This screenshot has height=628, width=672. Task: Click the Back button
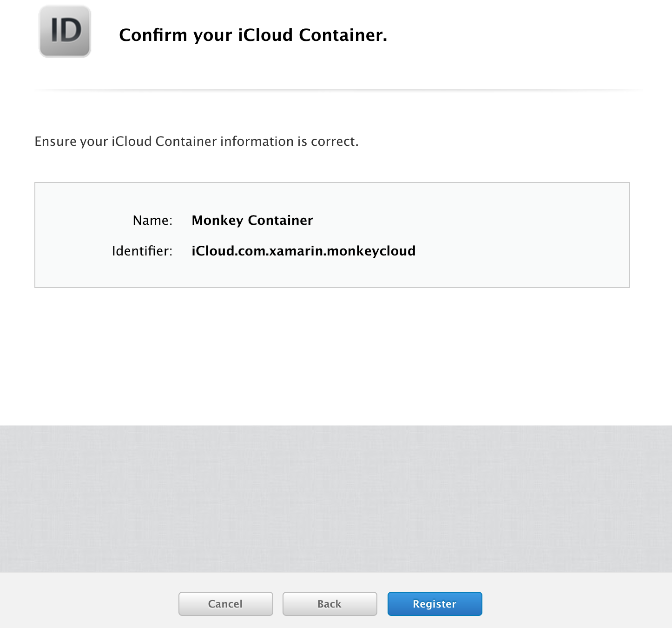click(x=330, y=604)
